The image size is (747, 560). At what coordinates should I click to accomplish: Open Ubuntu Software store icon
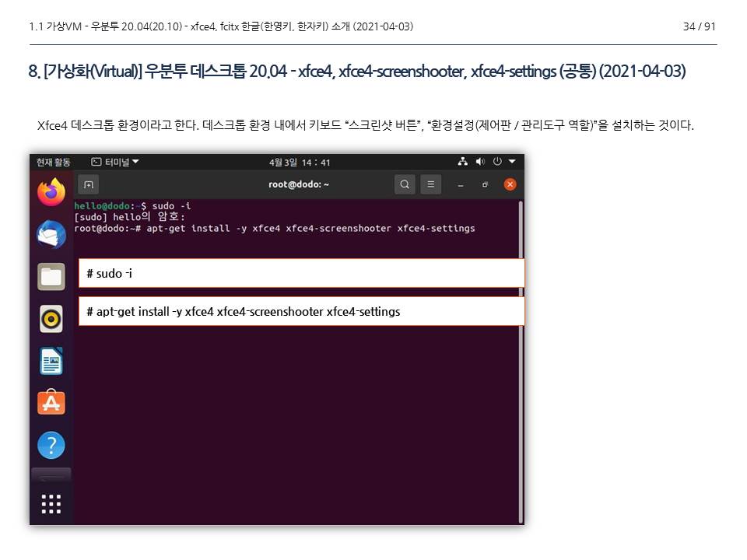51,403
